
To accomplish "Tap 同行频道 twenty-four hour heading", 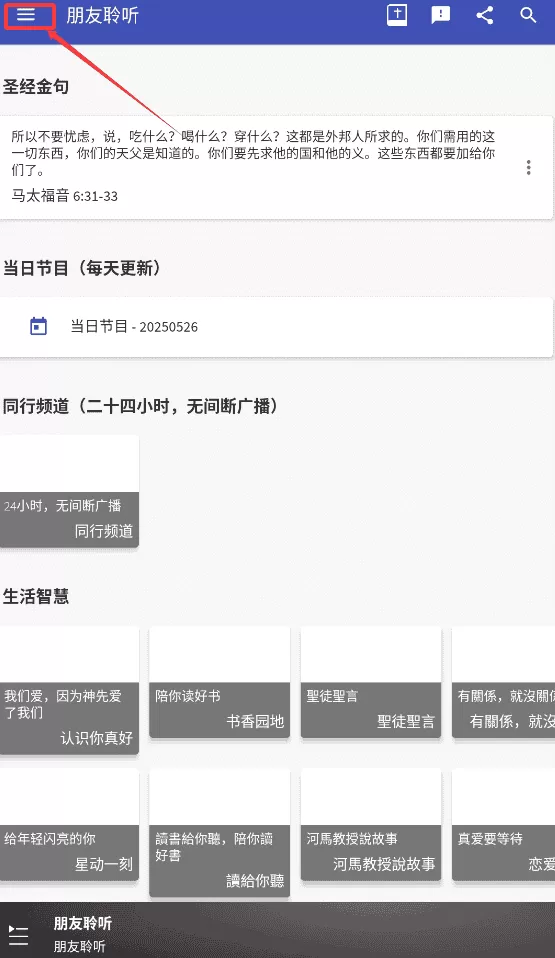I will pos(141,406).
